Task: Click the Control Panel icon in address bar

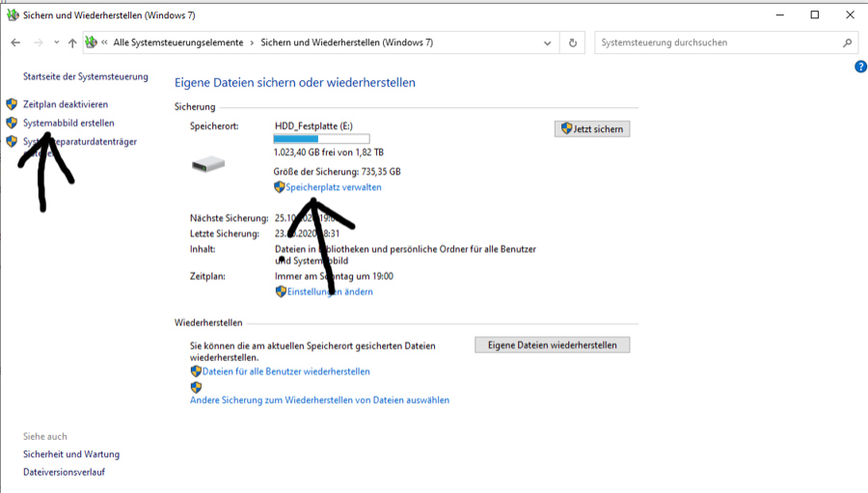Action: tap(92, 43)
